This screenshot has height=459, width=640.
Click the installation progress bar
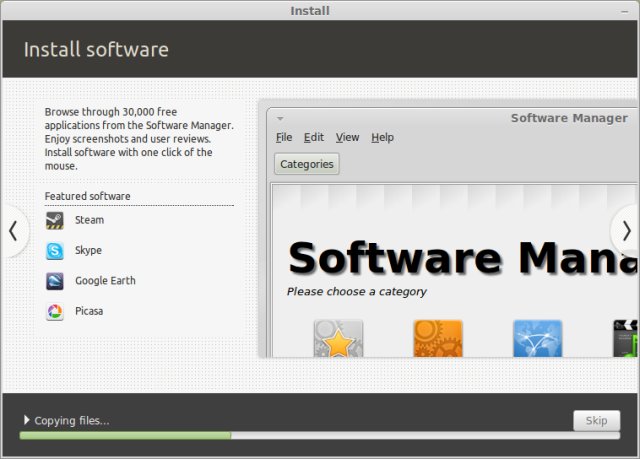[x=320, y=436]
